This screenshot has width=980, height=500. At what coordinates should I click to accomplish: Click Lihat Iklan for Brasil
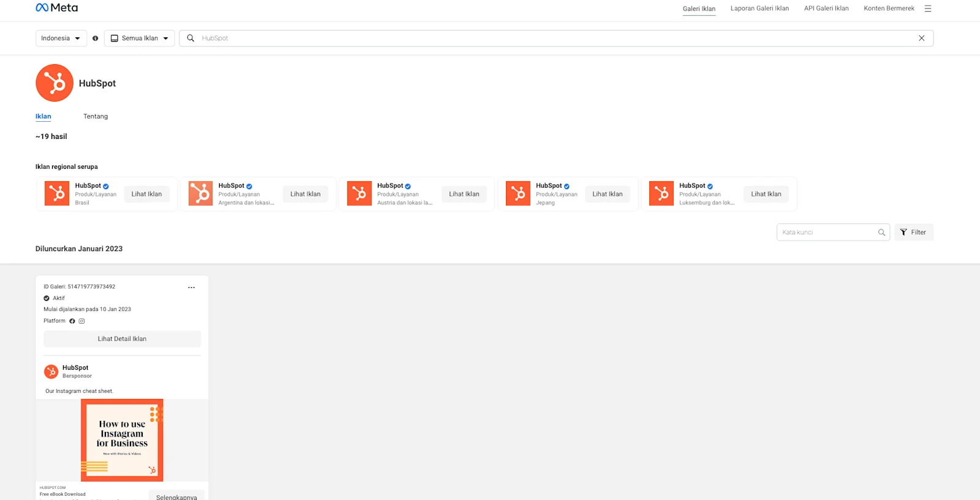click(146, 194)
